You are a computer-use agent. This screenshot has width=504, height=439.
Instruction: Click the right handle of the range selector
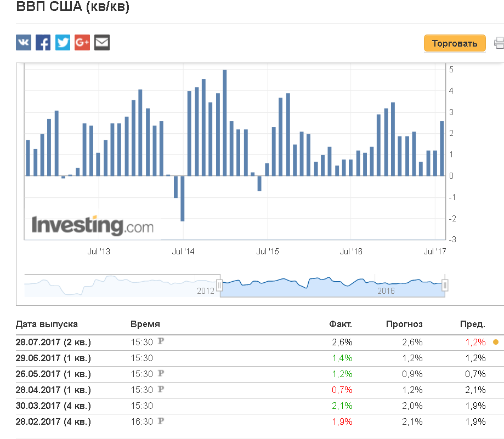[x=445, y=285]
